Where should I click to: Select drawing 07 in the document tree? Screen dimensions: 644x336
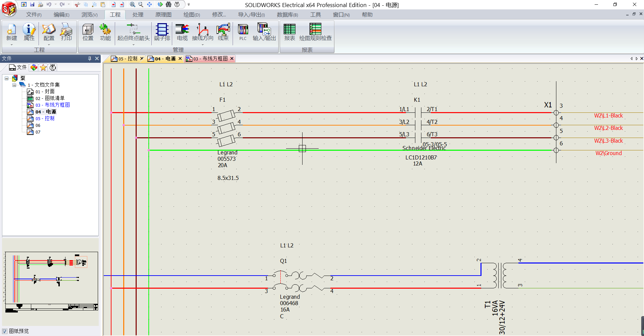pos(38,132)
